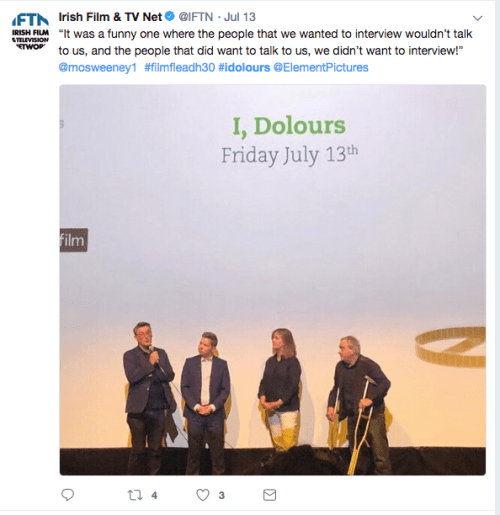Screen dimensions: 500x515
Task: Visit the @mosweeney1 mention
Action: [x=98, y=67]
